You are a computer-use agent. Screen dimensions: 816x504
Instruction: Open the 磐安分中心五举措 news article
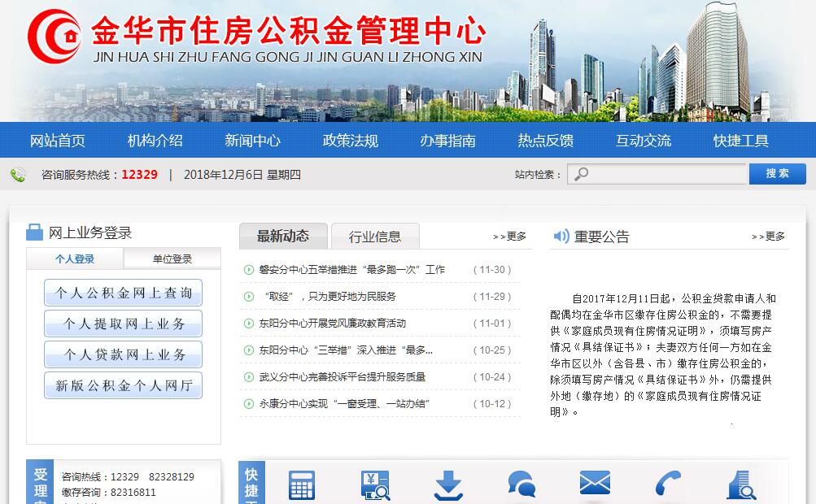(352, 270)
